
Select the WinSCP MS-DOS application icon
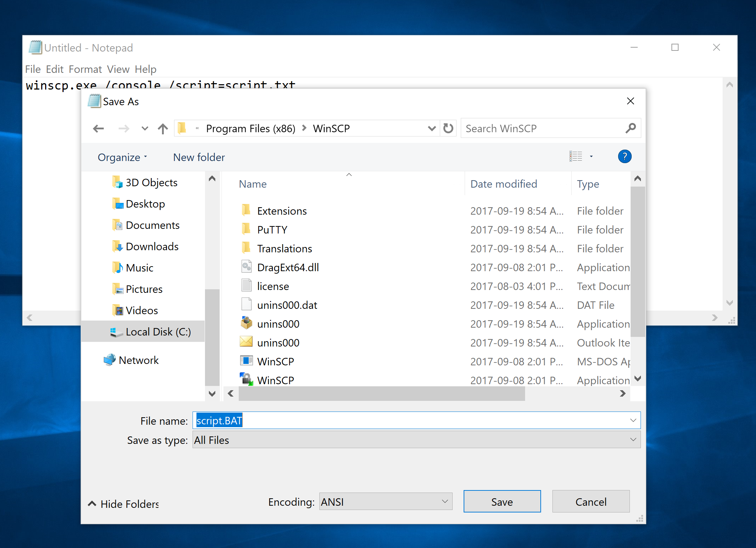(246, 361)
